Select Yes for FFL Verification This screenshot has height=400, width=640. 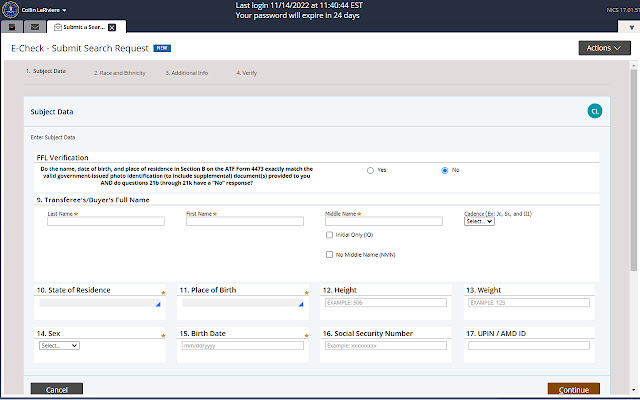pyautogui.click(x=370, y=170)
